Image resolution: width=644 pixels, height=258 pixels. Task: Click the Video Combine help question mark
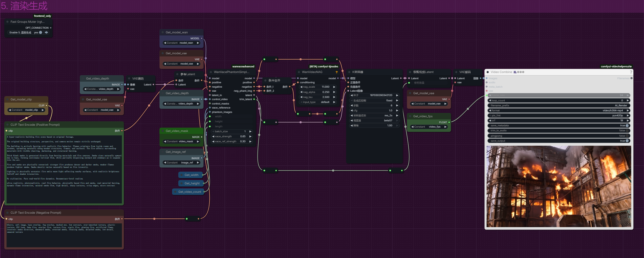click(x=631, y=72)
